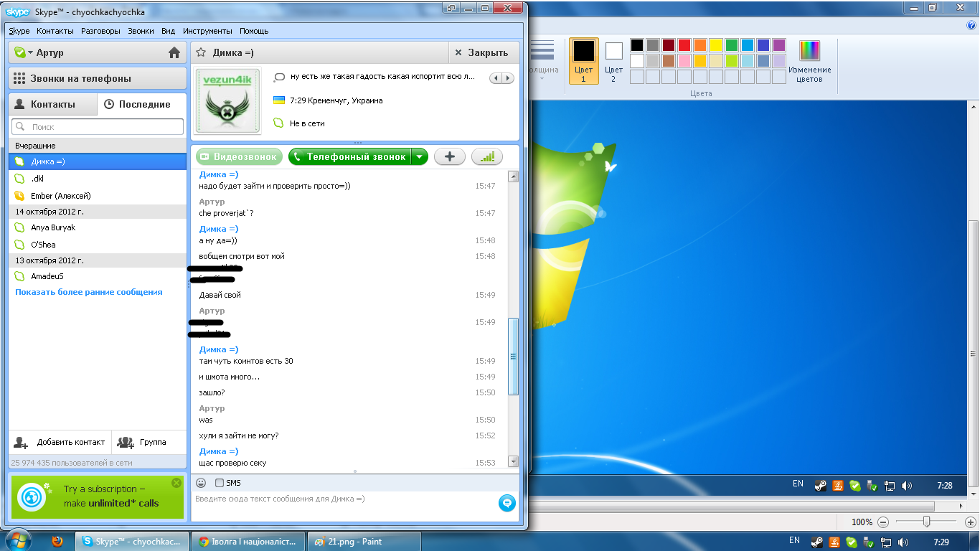
Task: Switch to the Контакты tab
Action: [52, 104]
